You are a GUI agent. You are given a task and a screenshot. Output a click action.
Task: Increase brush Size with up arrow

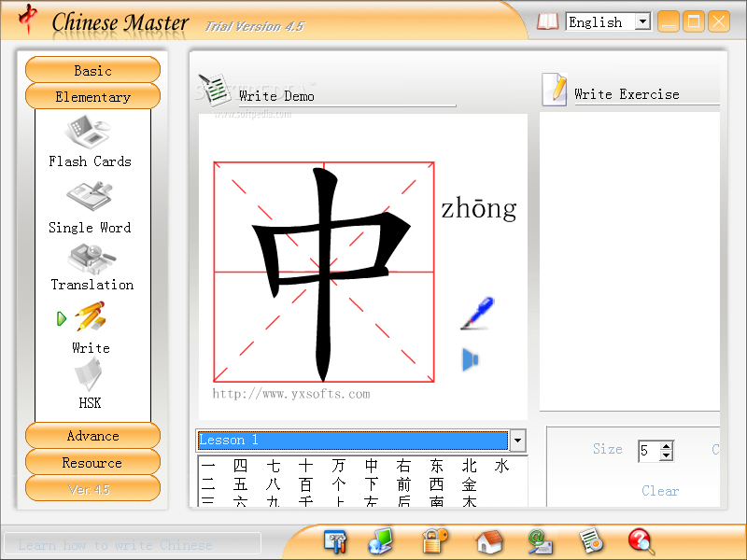[667, 446]
